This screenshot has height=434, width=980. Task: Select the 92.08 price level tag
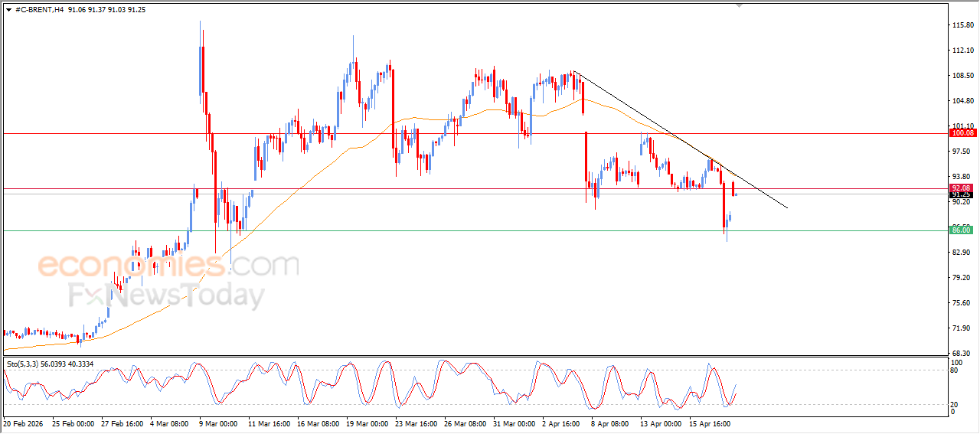[960, 188]
